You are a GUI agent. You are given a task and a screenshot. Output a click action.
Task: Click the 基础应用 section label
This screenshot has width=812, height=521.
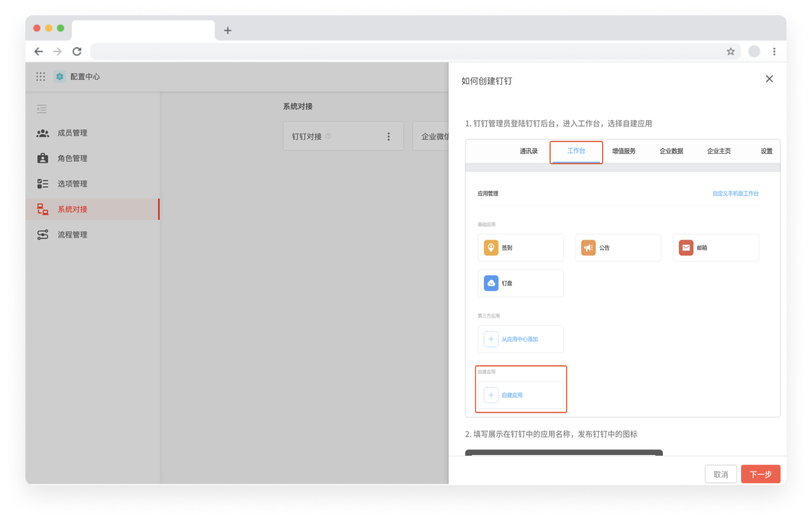point(487,224)
